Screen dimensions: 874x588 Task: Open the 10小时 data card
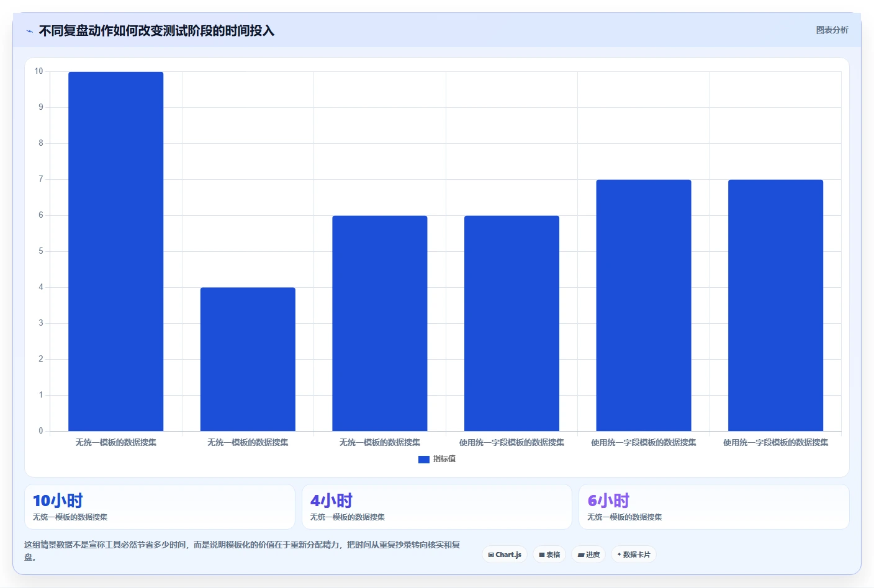coord(160,507)
